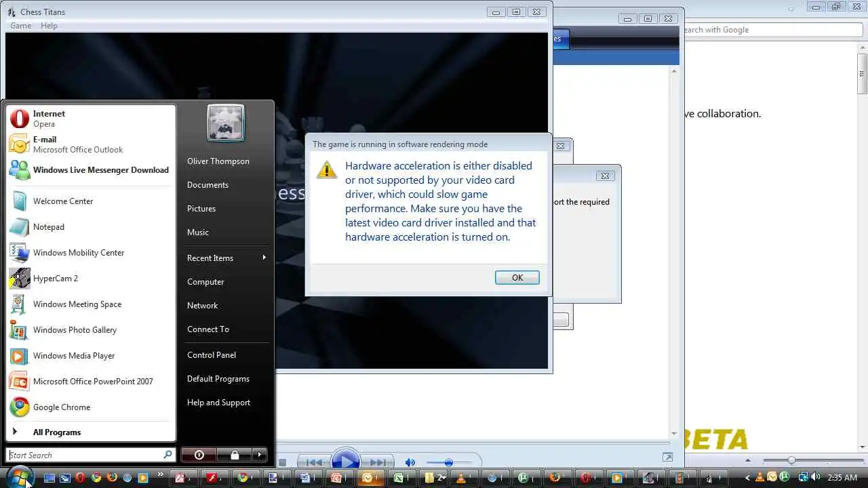Open Control Panel from the Start menu
This screenshot has width=868, height=488.
(212, 355)
